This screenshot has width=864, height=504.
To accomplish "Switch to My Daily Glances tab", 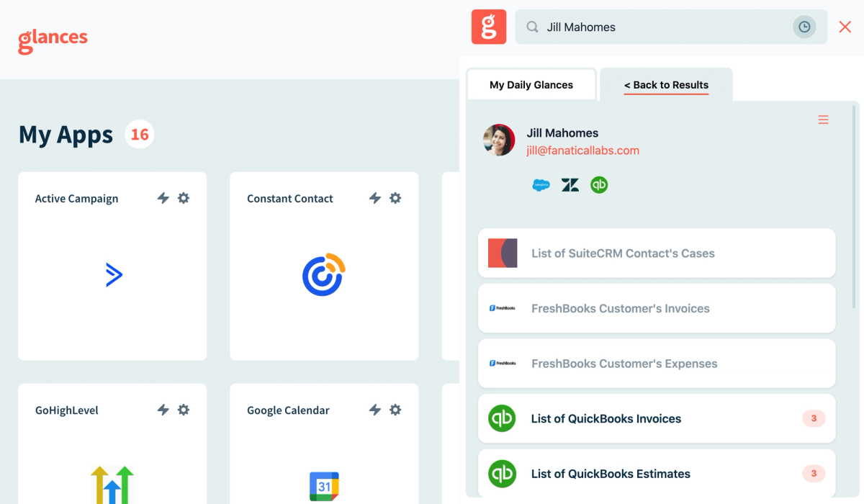I will coord(531,85).
